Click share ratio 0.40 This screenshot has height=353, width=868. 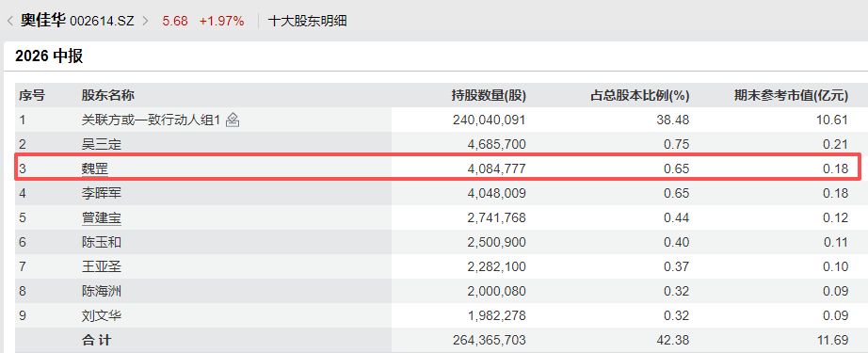click(677, 242)
